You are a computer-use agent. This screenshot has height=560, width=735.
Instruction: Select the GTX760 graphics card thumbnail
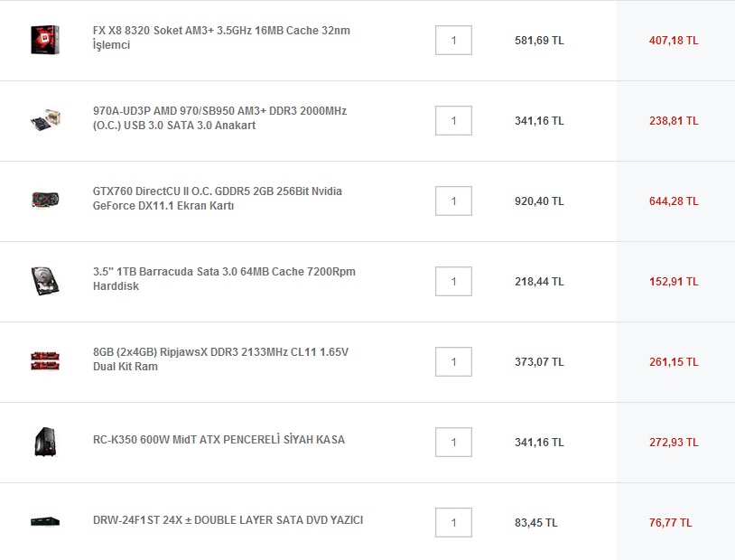point(45,201)
